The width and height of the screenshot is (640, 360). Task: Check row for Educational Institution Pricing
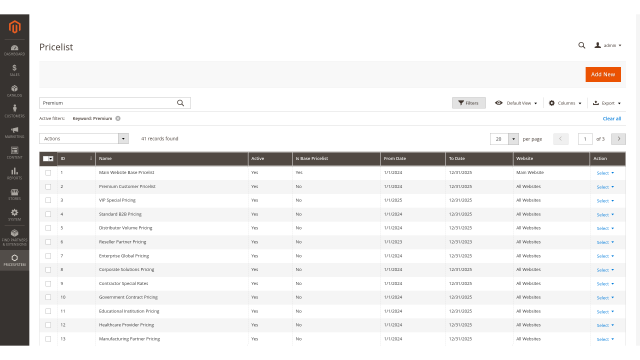tap(48, 311)
